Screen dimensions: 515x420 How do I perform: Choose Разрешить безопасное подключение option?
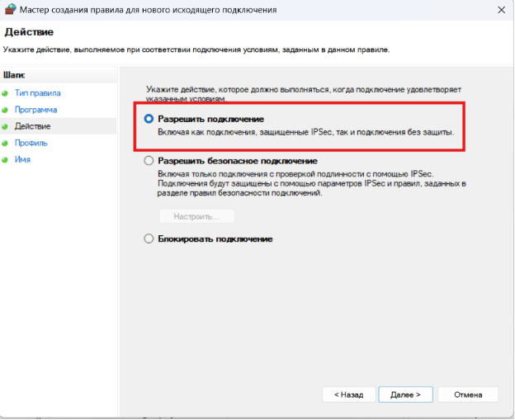tap(149, 161)
